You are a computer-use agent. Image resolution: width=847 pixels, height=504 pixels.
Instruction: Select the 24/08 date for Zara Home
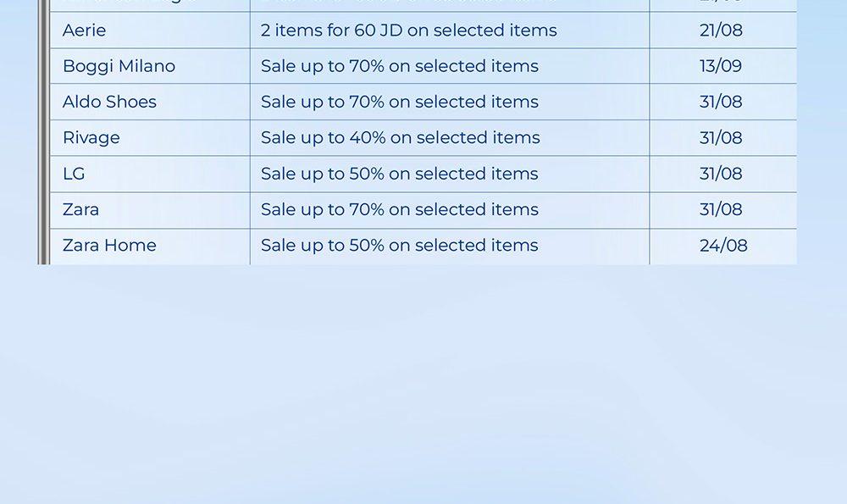723,245
